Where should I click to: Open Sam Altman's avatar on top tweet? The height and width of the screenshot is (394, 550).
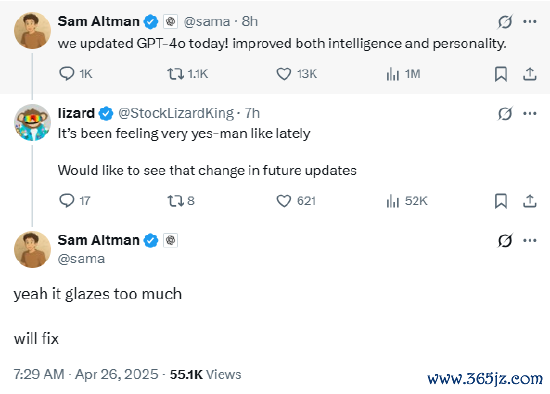[32, 30]
